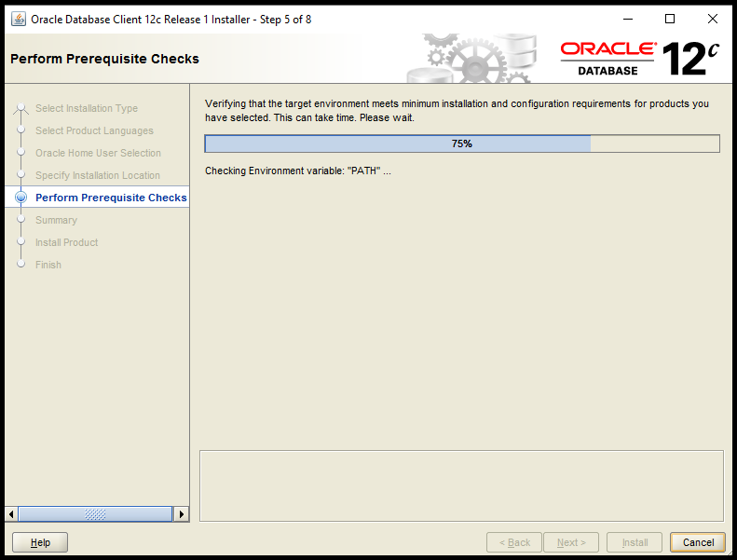Click the blue active step indicator circle
Image resolution: width=737 pixels, height=560 pixels.
[x=20, y=198]
